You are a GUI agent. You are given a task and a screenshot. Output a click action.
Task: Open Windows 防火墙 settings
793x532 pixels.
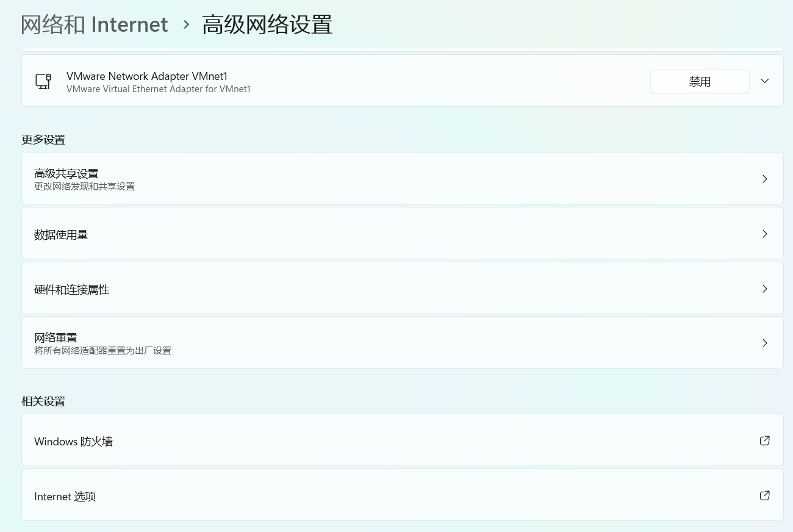coord(403,440)
